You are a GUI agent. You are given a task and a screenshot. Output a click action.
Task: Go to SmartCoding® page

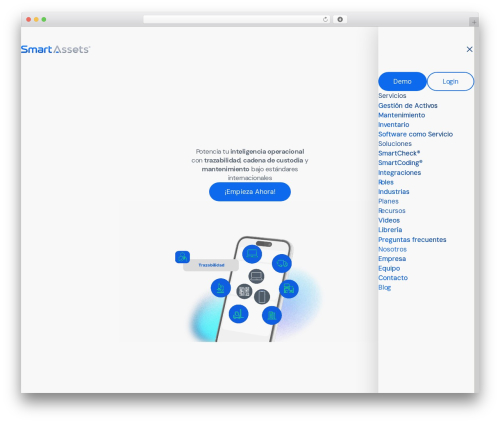tap(400, 163)
